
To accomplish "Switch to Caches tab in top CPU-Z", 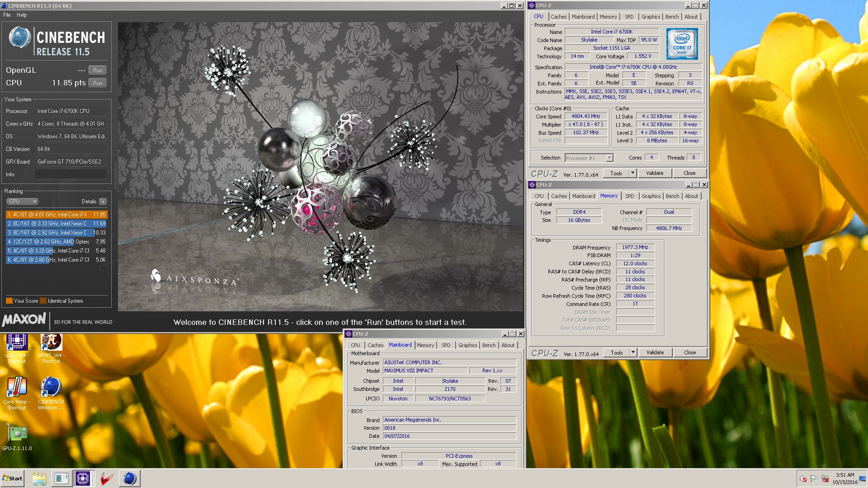I will [x=558, y=17].
